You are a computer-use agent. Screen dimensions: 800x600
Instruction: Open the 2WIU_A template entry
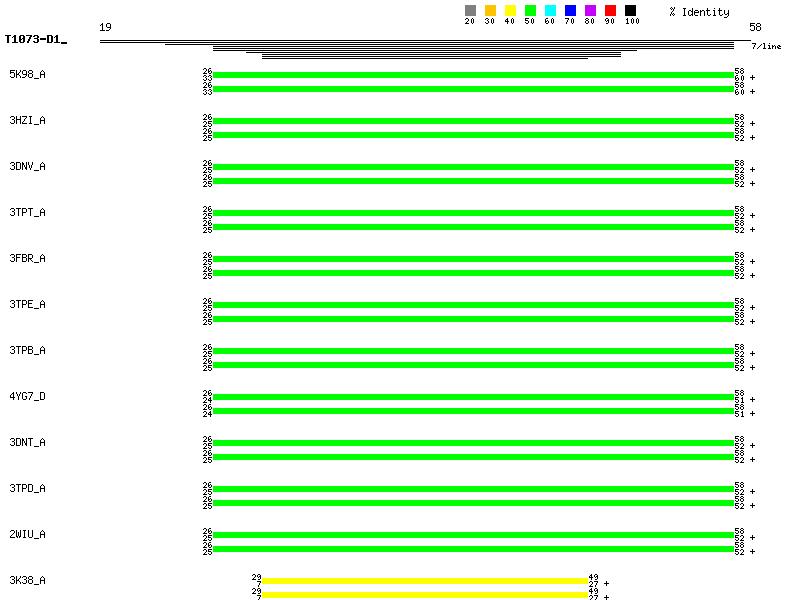[27, 534]
